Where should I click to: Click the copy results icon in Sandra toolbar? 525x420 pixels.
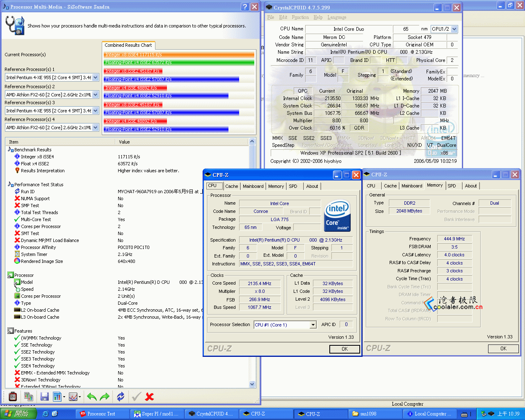(29, 397)
